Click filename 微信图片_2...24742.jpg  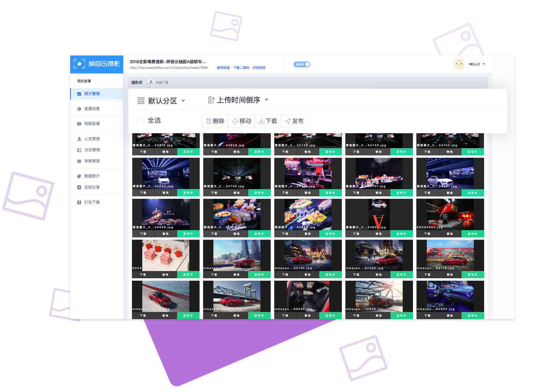point(437,145)
